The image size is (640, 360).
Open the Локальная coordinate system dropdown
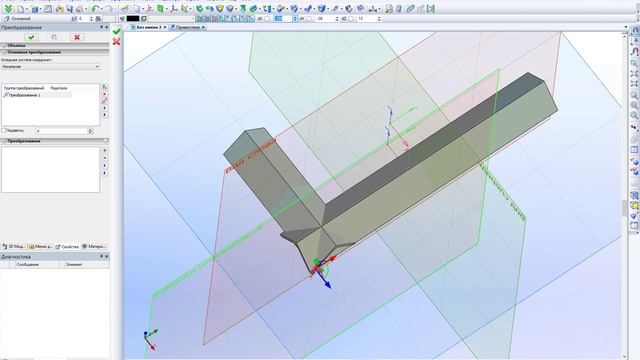pyautogui.click(x=51, y=67)
